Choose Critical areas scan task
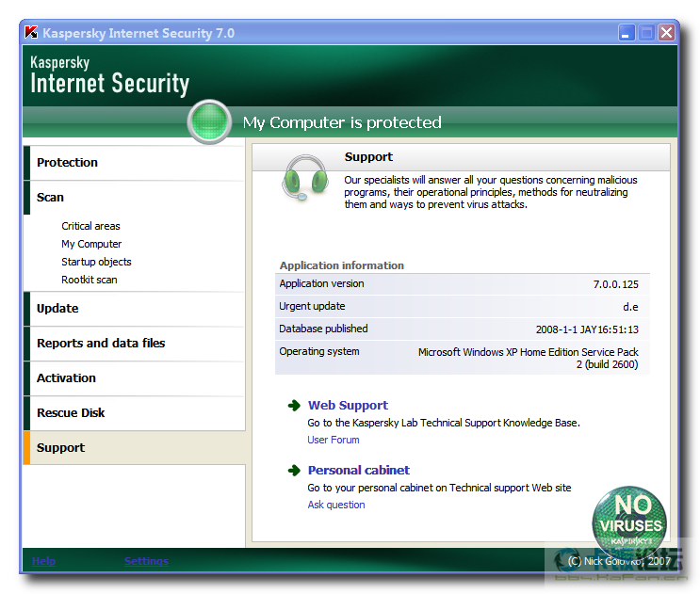The width and height of the screenshot is (700, 594). pos(90,226)
